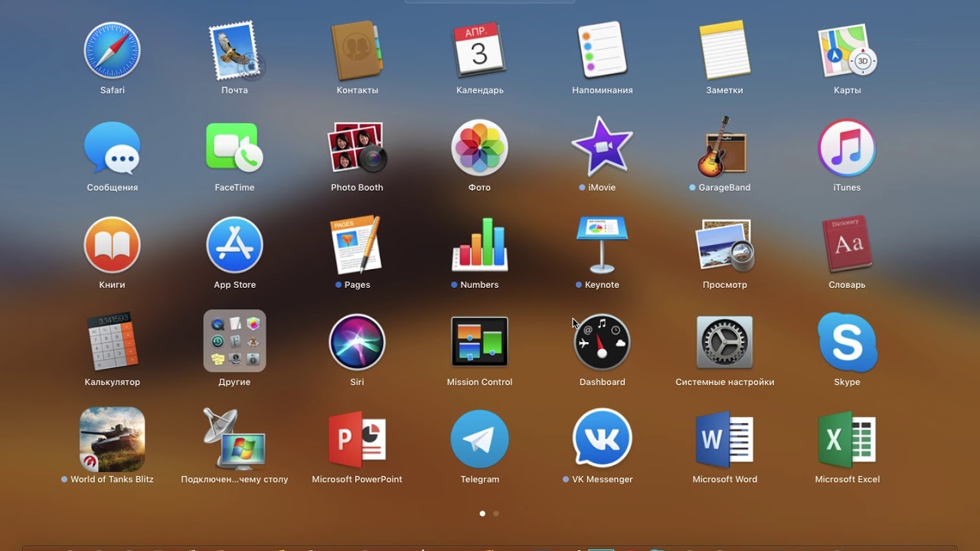Open the Заметки notes app
This screenshot has width=980, height=551.
[x=725, y=51]
